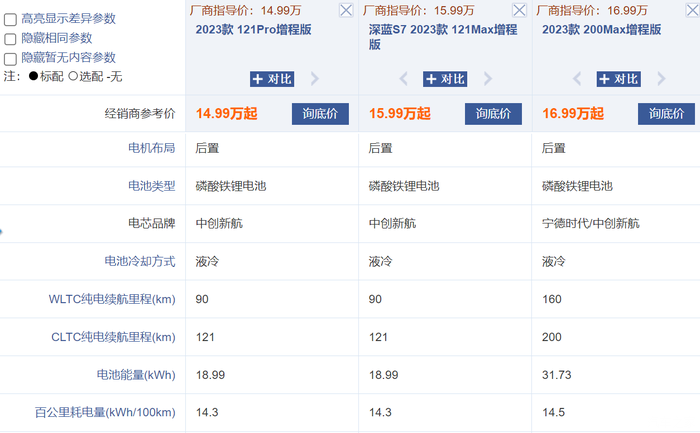Close the 121Max增程版 comparison column

tap(520, 10)
